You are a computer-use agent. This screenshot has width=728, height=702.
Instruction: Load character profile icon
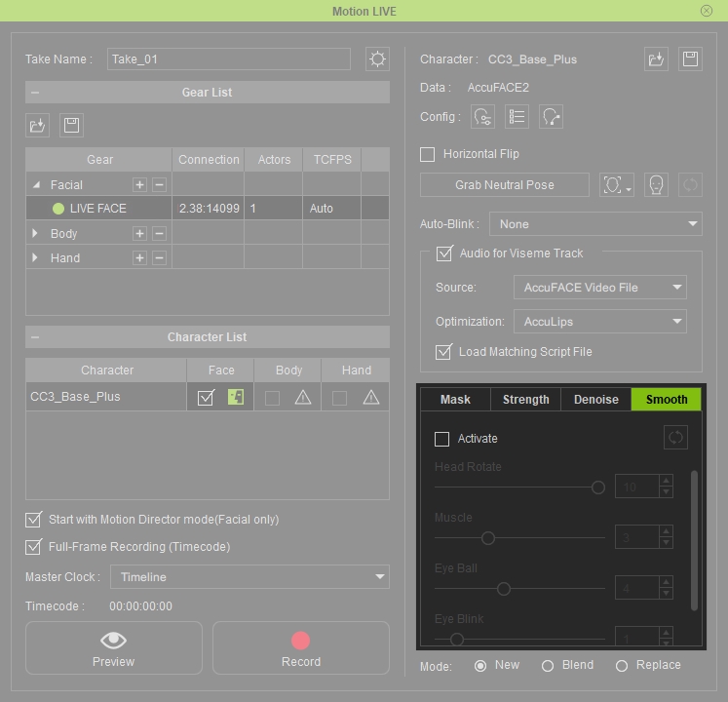pyautogui.click(x=656, y=59)
